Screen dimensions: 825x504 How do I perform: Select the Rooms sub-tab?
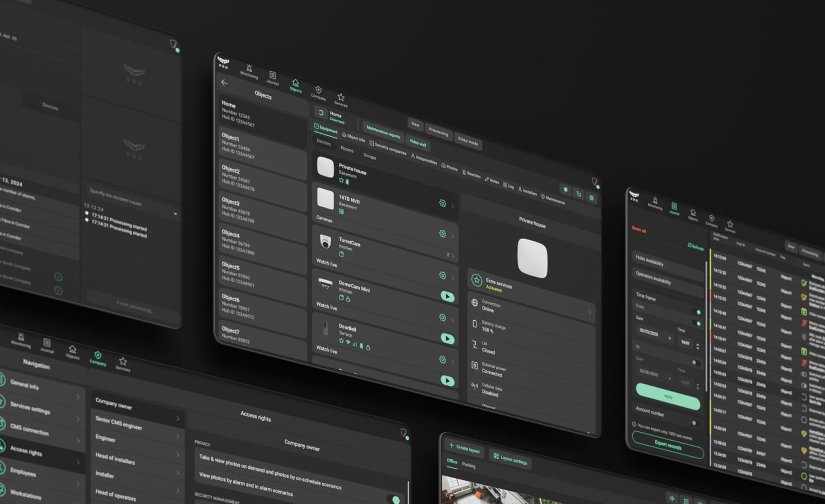tap(347, 150)
